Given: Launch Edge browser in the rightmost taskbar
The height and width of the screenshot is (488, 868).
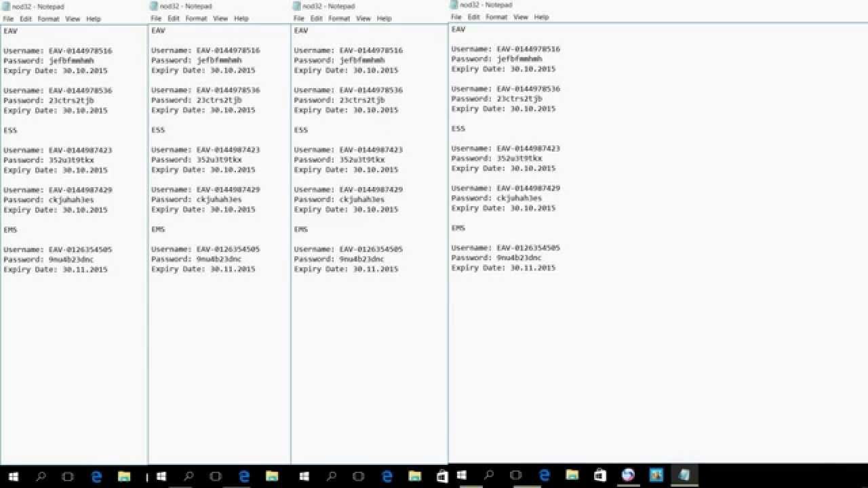Looking at the screenshot, I should click(545, 475).
